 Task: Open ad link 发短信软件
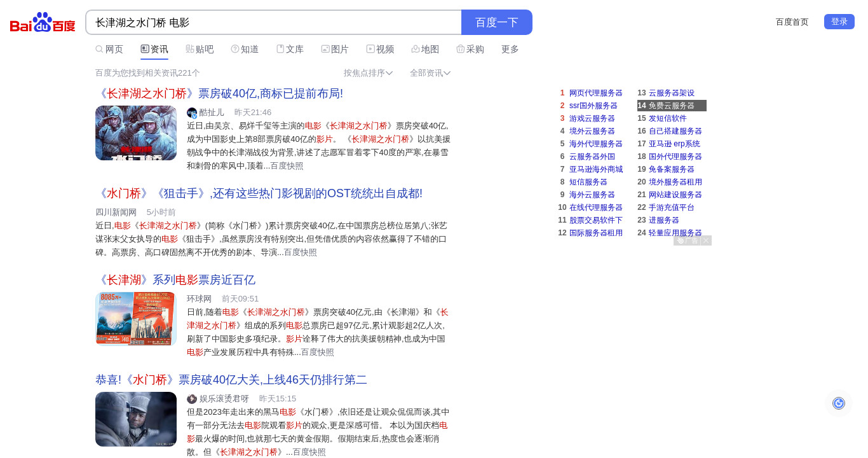click(x=668, y=118)
